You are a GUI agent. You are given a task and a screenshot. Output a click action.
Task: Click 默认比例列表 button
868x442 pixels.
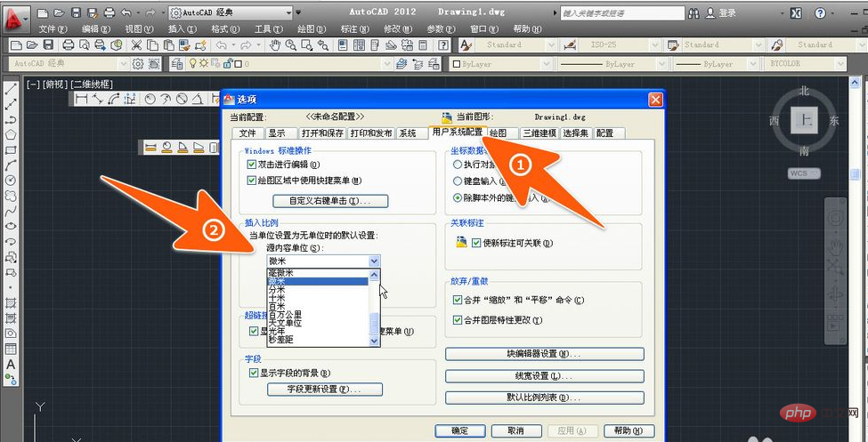tap(545, 398)
